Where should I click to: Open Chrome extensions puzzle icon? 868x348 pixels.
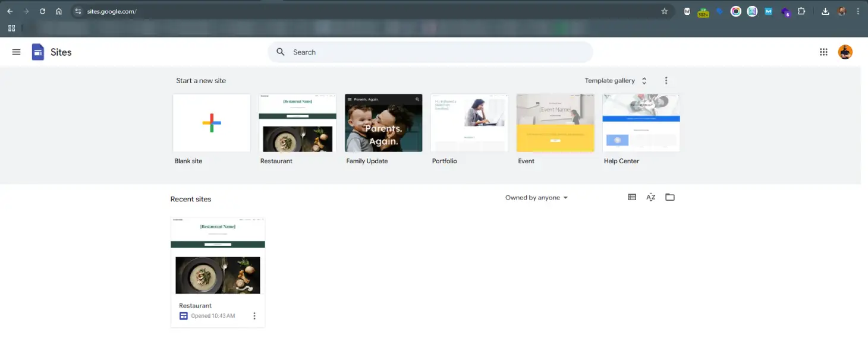click(801, 11)
